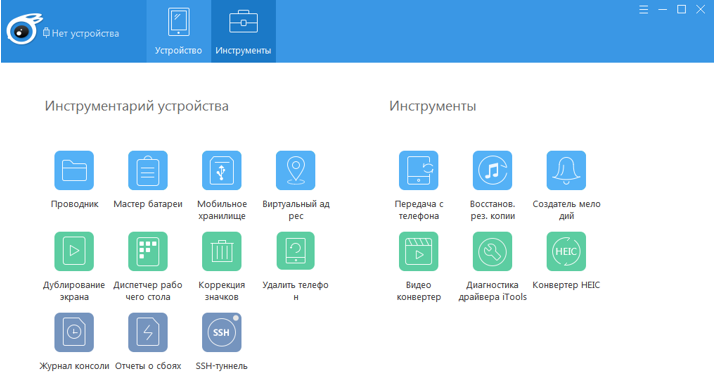715x383 pixels.
Task: Open Журнал консоли log tool
Action: coord(74,332)
